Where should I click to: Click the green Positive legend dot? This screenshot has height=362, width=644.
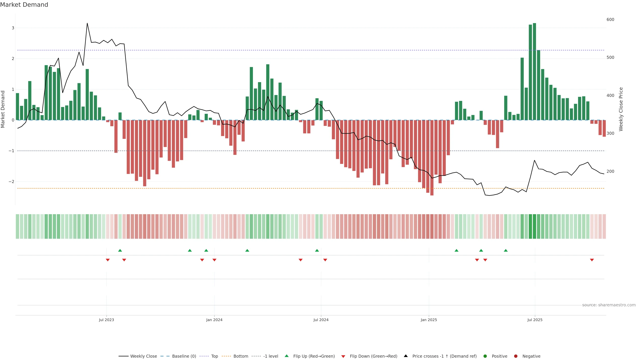(485, 356)
